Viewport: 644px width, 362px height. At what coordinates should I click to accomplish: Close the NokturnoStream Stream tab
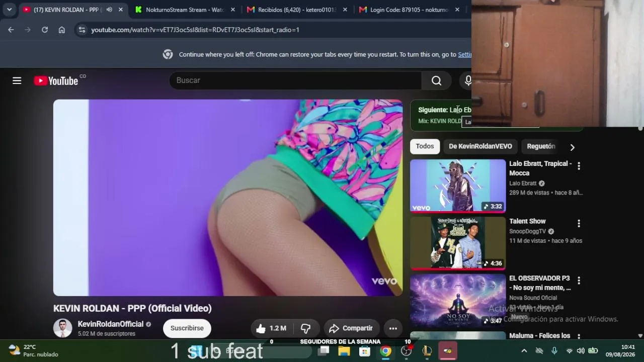coord(232,10)
